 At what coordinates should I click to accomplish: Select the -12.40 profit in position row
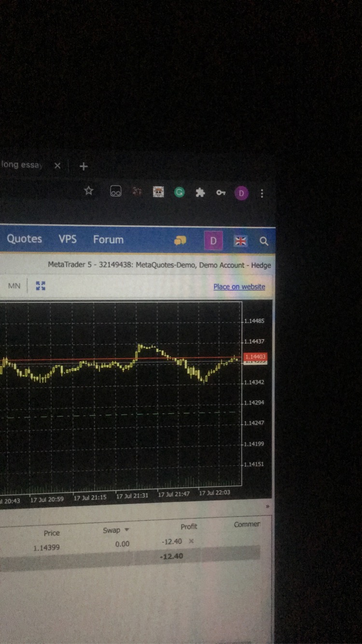172,542
